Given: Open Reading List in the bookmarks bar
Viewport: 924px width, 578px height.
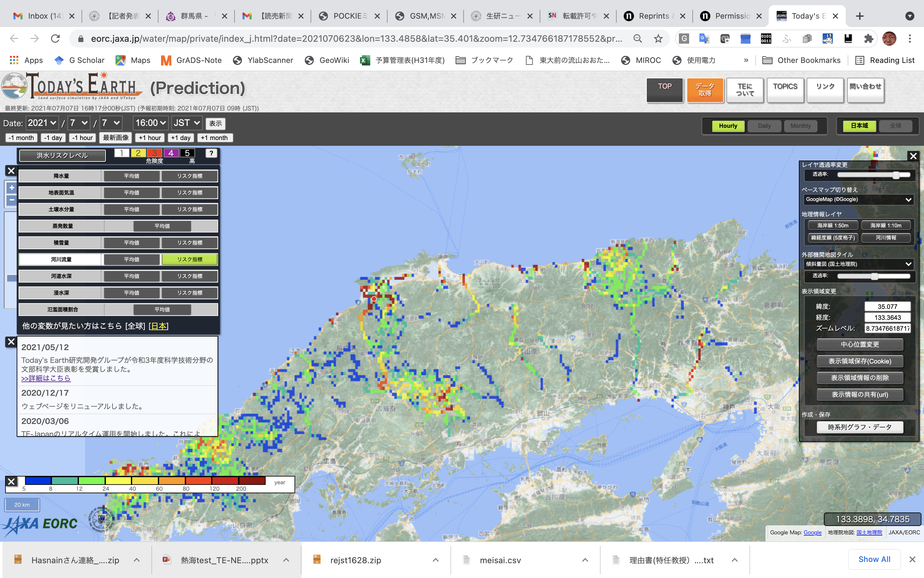Looking at the screenshot, I should 885,60.
